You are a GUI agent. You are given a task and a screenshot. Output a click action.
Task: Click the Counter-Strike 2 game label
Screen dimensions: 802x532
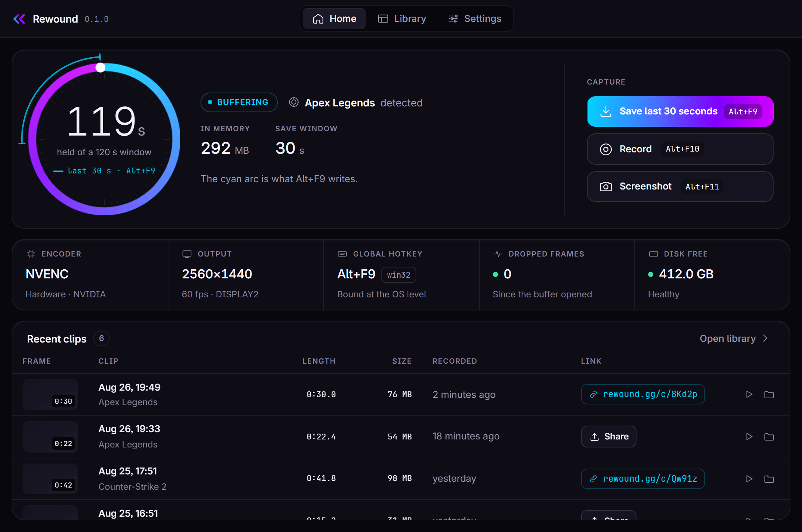point(132,487)
